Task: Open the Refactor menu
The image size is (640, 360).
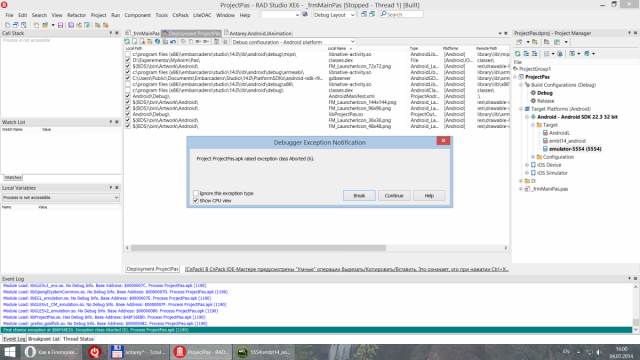Action: (76, 15)
